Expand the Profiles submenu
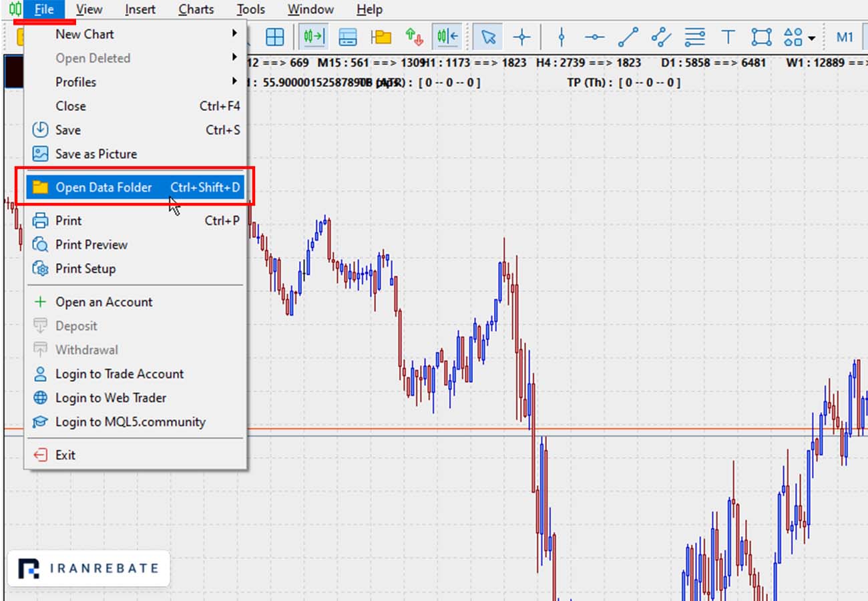Image resolution: width=868 pixels, height=601 pixels. [x=136, y=82]
